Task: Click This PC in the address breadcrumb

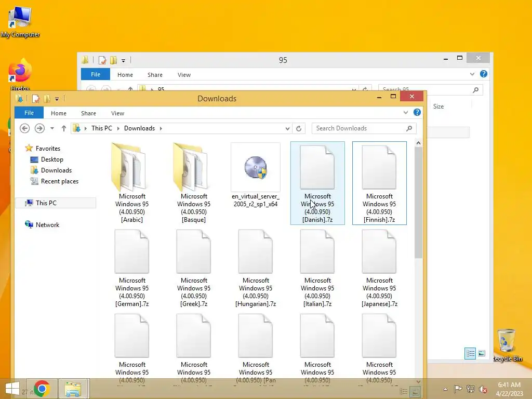Action: [x=101, y=128]
